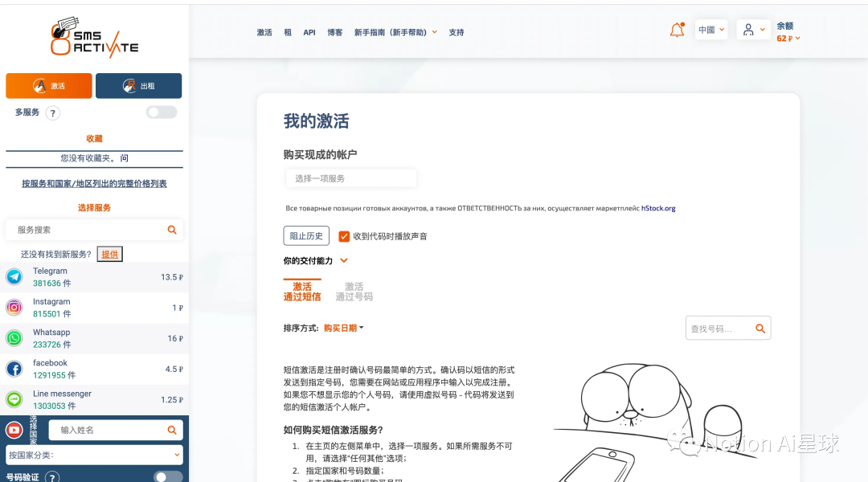Click the 阻止历史 button
The width and height of the screenshot is (868, 482).
(x=306, y=235)
